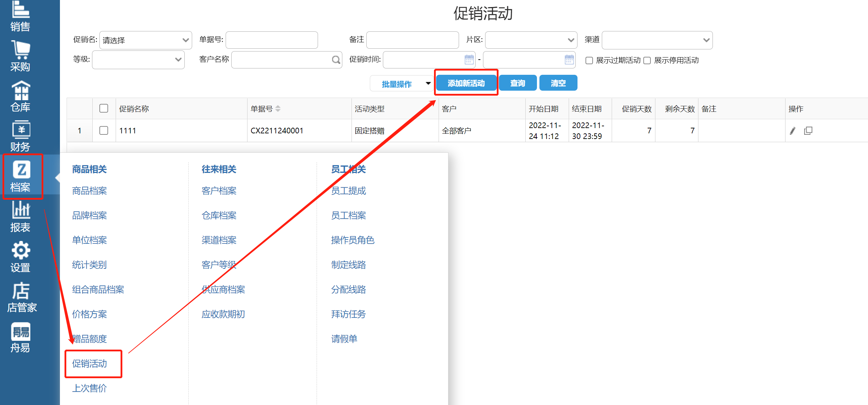This screenshot has height=405, width=868.
Task: Open the 批量操作 dropdown
Action: click(x=402, y=84)
